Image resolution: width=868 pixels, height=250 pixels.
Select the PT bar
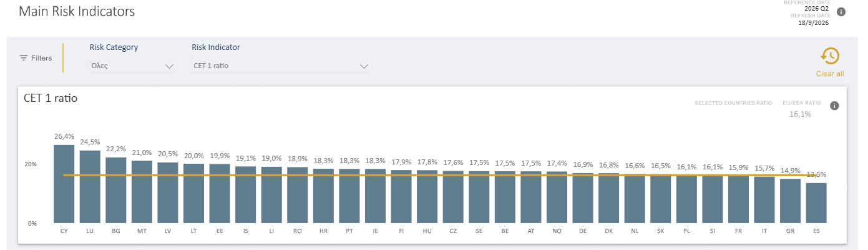(349, 196)
